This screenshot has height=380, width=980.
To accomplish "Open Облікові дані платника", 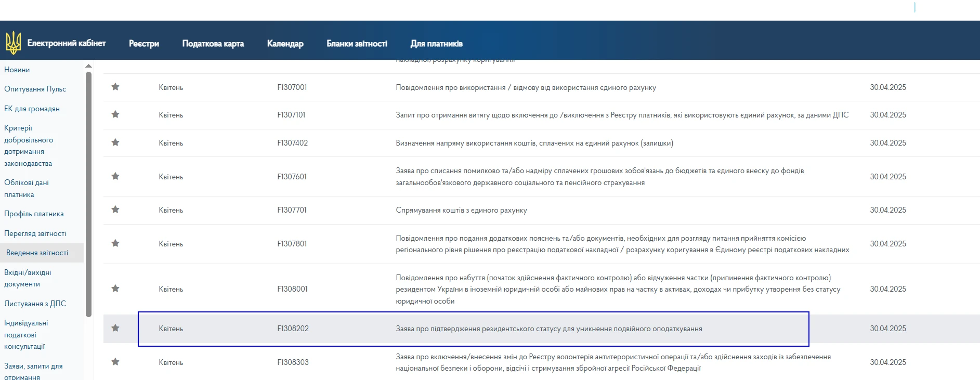I will pyautogui.click(x=27, y=189).
